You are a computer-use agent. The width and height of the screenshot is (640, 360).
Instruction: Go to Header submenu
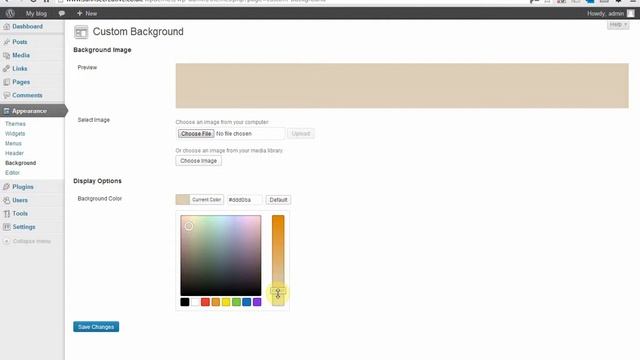pyautogui.click(x=14, y=153)
